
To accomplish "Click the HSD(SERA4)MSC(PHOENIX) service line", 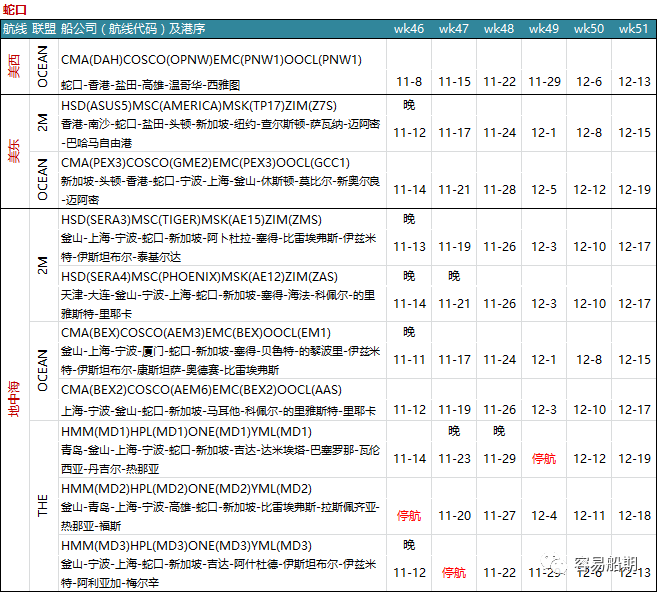I will click(199, 277).
